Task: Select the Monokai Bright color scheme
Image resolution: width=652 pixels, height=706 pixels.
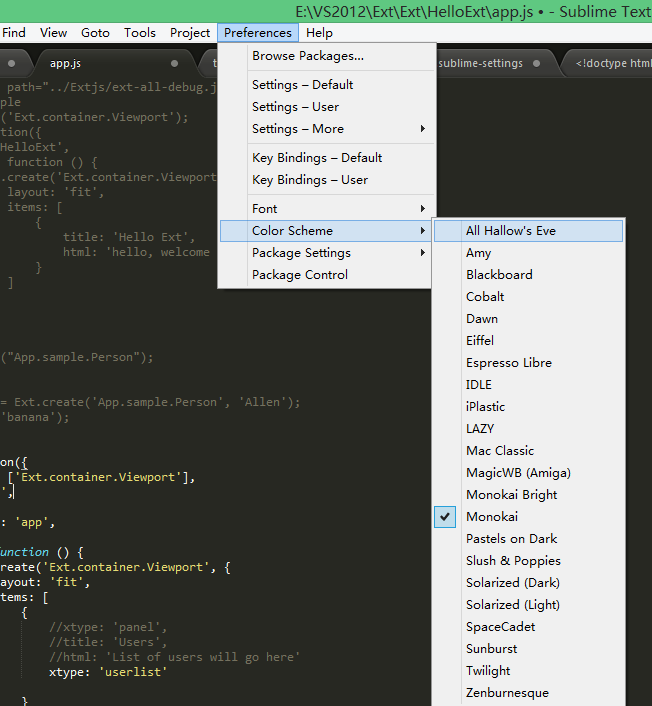Action: pos(512,495)
